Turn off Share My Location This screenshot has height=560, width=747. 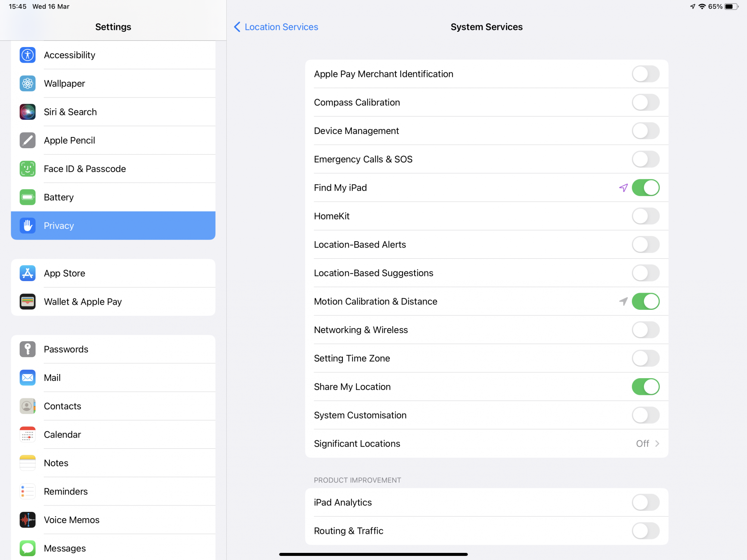[645, 387]
